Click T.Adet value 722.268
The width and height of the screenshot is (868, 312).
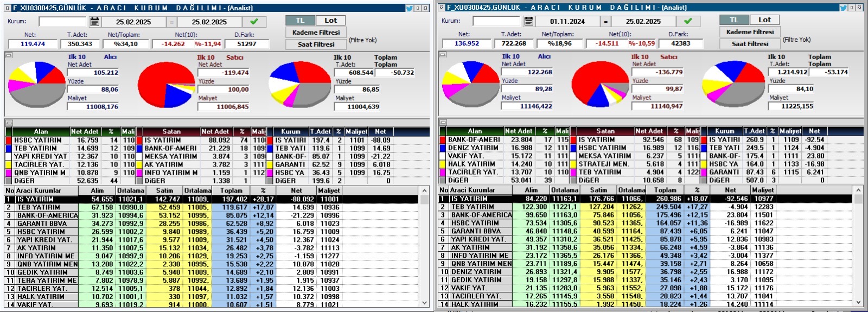(x=514, y=43)
